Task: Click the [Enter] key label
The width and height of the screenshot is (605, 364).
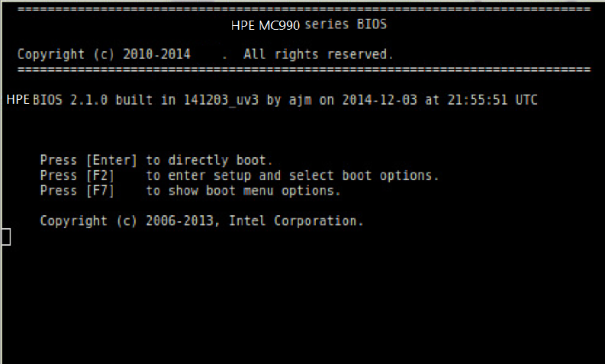Action: [x=111, y=160]
